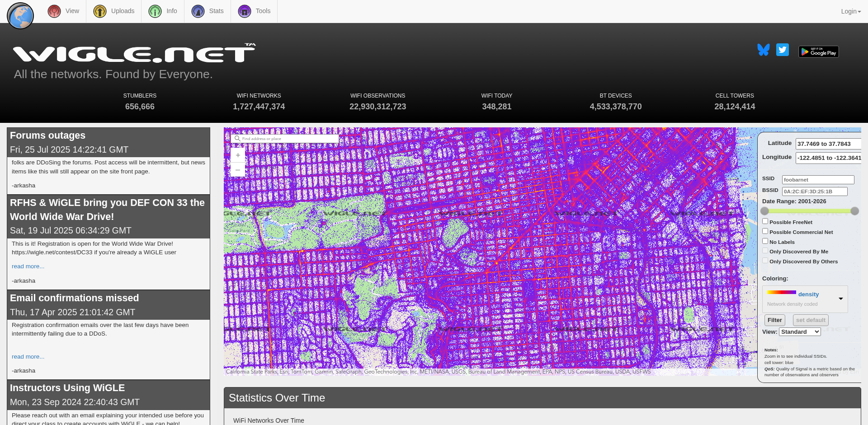Click the Google Play badge
The height and width of the screenshot is (425, 868).
pyautogui.click(x=818, y=52)
